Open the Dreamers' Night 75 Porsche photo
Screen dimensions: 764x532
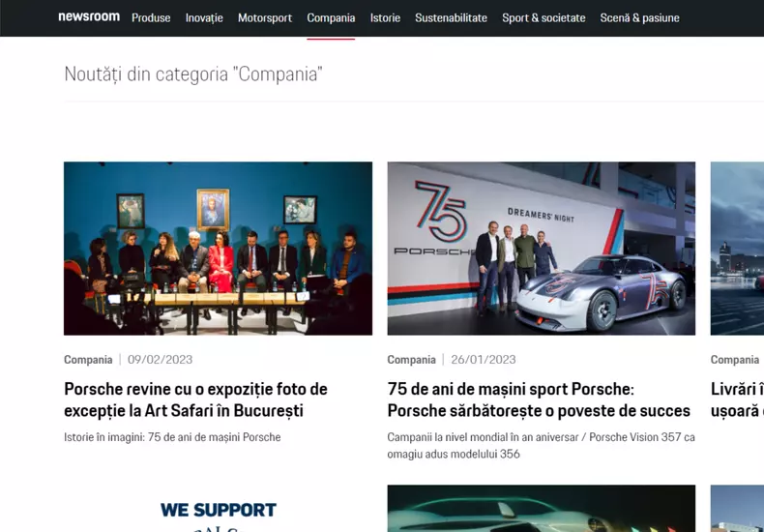click(542, 249)
